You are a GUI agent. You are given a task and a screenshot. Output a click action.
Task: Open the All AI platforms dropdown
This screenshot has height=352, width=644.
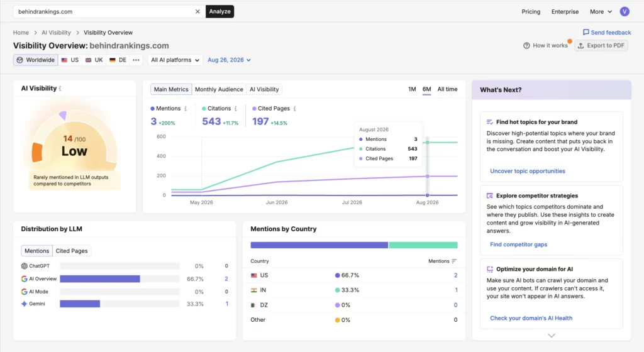tap(175, 60)
